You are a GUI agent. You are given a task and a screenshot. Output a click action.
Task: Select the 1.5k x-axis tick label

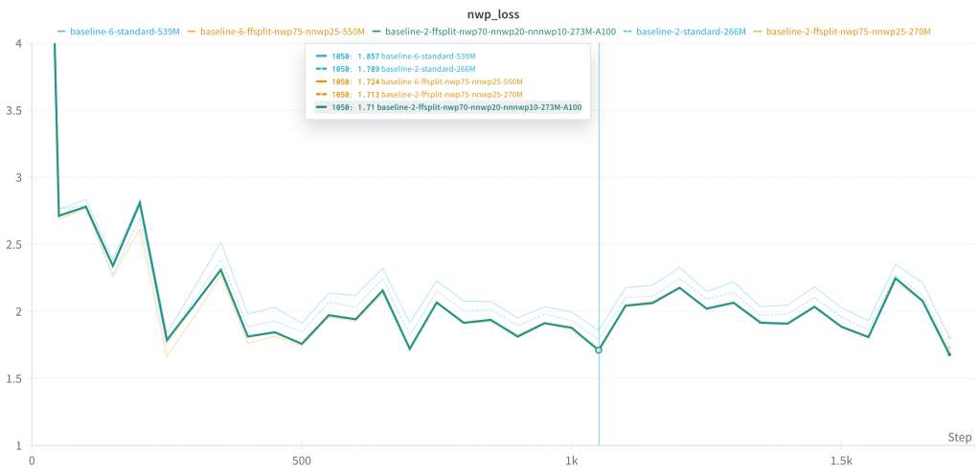pos(841,460)
